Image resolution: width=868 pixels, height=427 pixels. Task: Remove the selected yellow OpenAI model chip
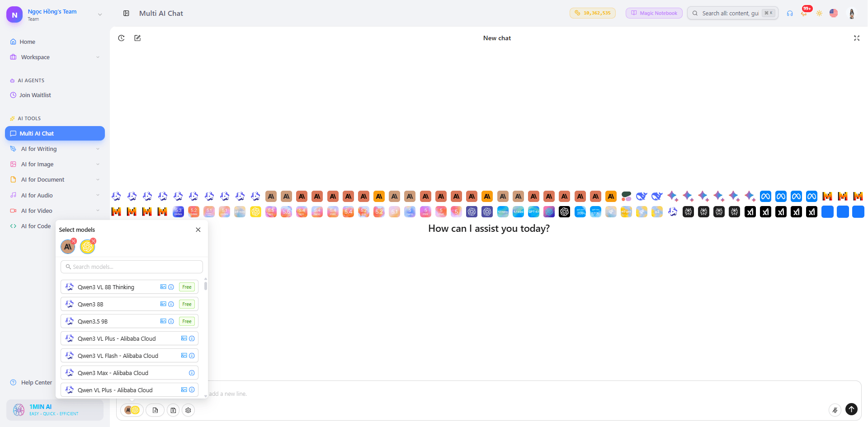(x=93, y=241)
